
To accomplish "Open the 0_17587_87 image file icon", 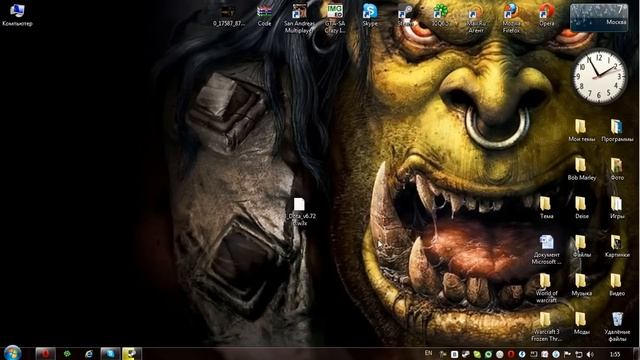I will [x=228, y=16].
